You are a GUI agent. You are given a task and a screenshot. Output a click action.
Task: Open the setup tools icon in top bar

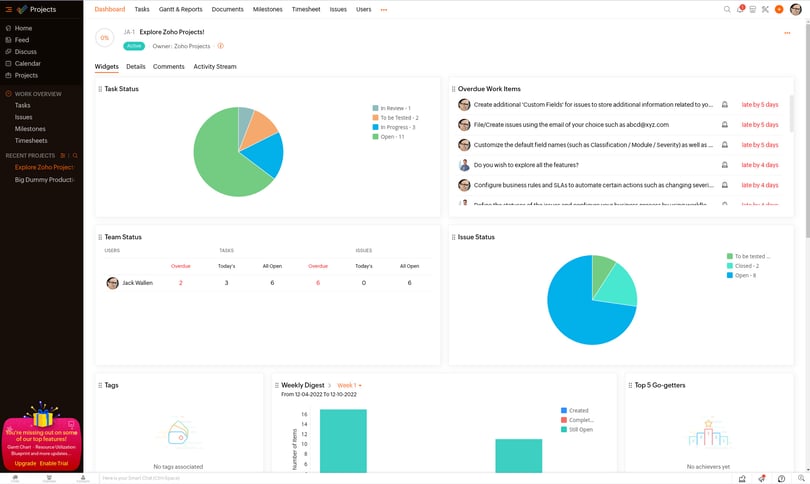click(765, 9)
